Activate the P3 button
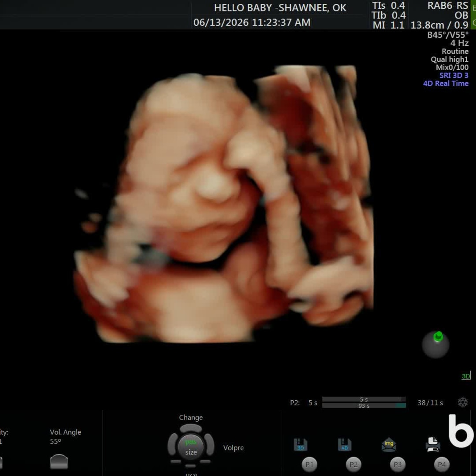Image resolution: width=476 pixels, height=476 pixels. point(398,465)
